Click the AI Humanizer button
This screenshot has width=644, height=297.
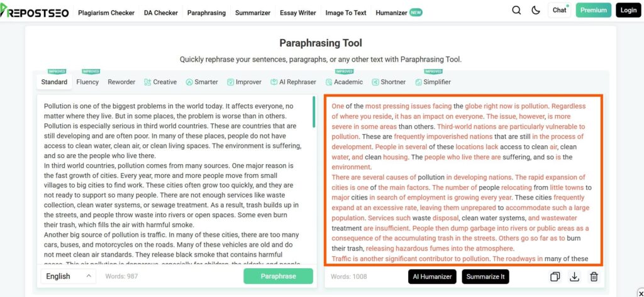[x=432, y=277]
